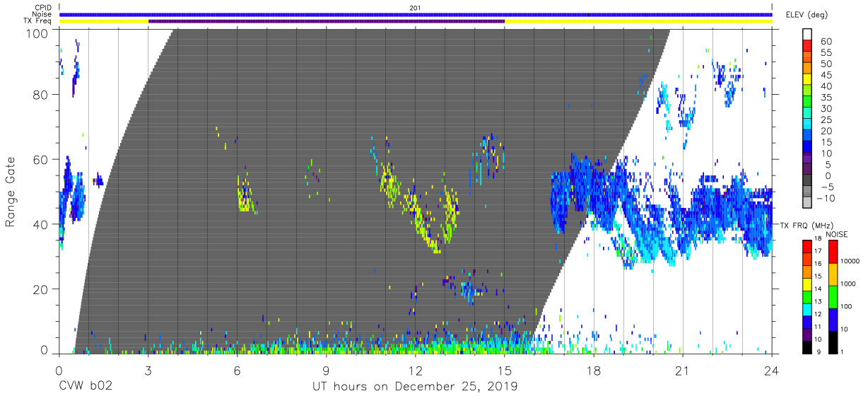Pick the cyan segment of the ELEV colorbar
The image size is (868, 401).
point(808,125)
